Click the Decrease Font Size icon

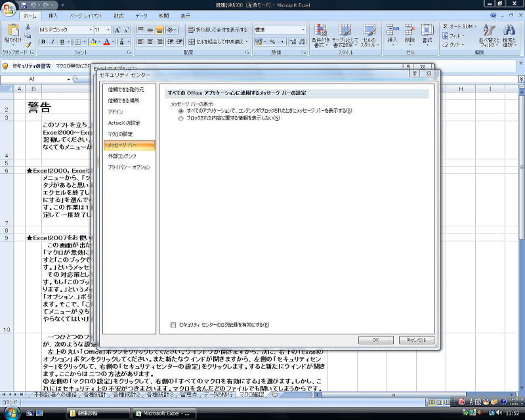pos(126,30)
